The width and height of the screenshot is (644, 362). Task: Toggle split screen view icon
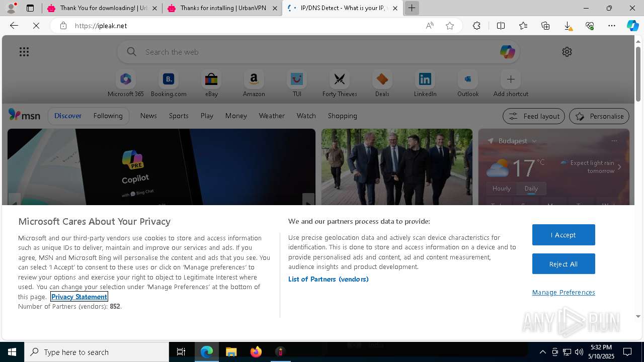pyautogui.click(x=501, y=26)
